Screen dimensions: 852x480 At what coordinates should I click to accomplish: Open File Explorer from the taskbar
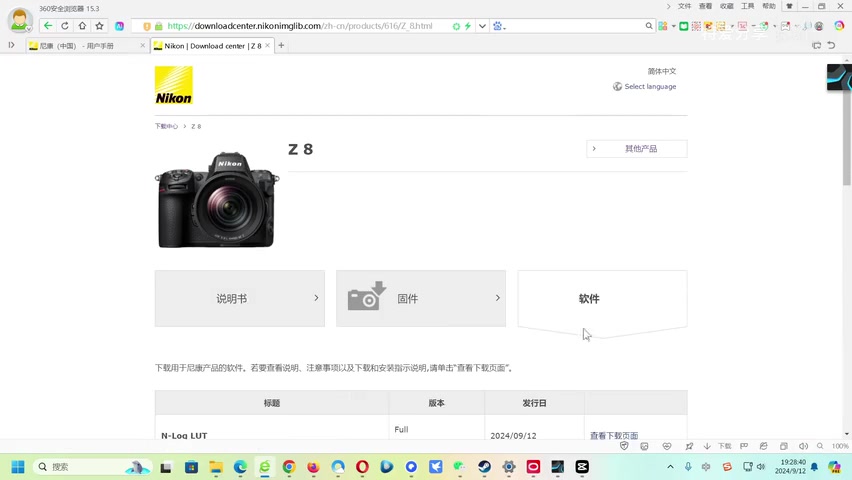(216, 466)
